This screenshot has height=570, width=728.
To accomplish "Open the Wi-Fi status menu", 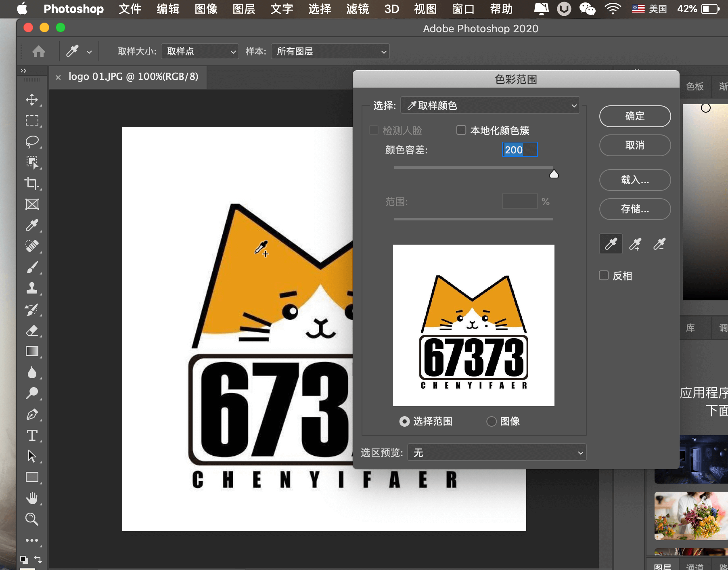I will 613,9.
